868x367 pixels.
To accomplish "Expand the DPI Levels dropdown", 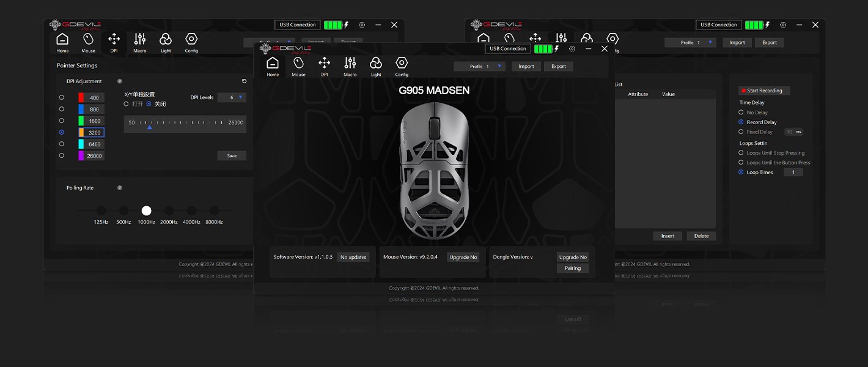I will pos(232,97).
